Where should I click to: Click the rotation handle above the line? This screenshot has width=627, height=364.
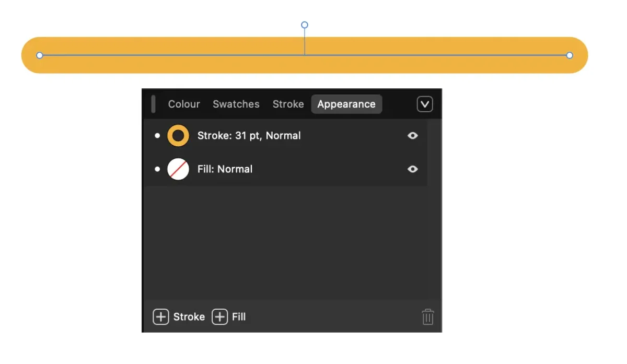tap(305, 25)
